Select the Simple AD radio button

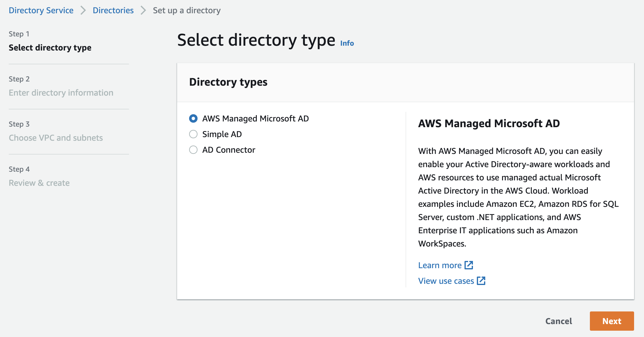tap(193, 134)
